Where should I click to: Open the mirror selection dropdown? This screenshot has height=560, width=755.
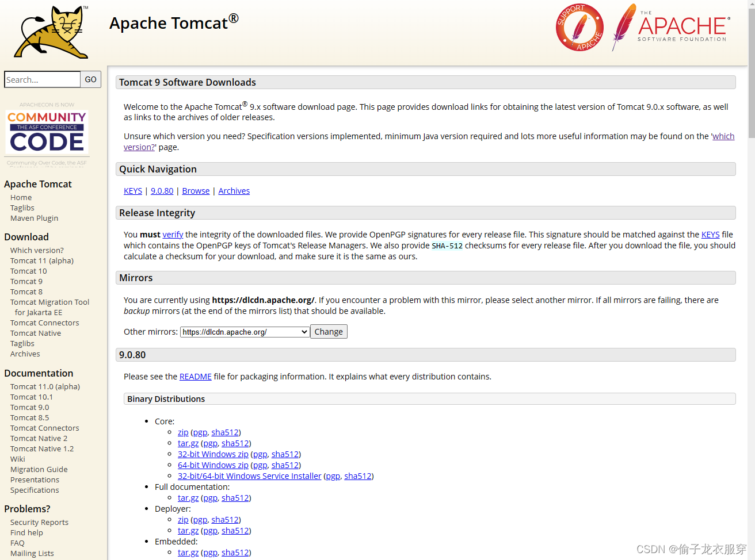(244, 331)
